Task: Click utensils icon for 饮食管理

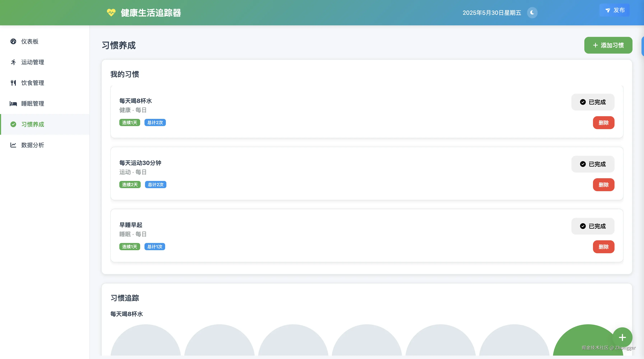Action: [13, 83]
